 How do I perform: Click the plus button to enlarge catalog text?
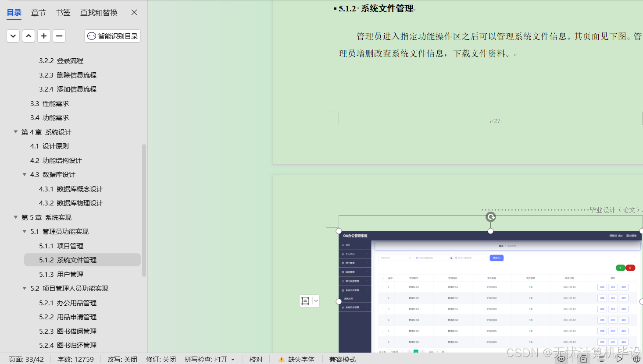[43, 35]
